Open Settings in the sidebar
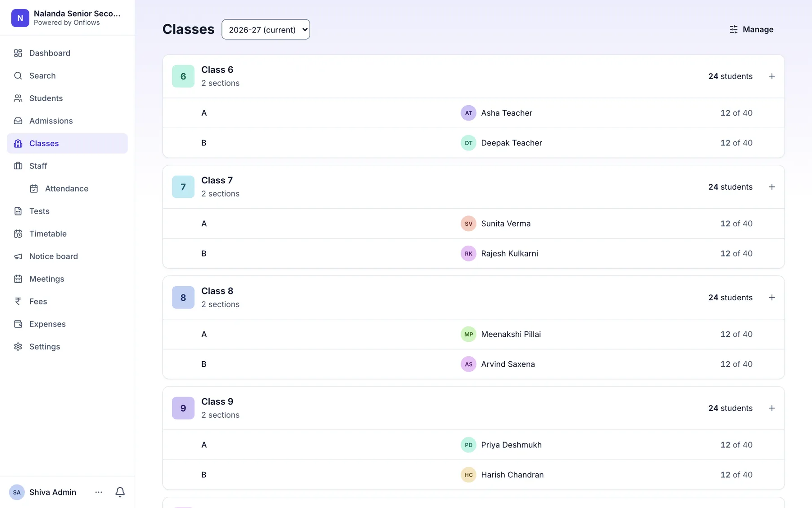812x508 pixels. (x=67, y=347)
